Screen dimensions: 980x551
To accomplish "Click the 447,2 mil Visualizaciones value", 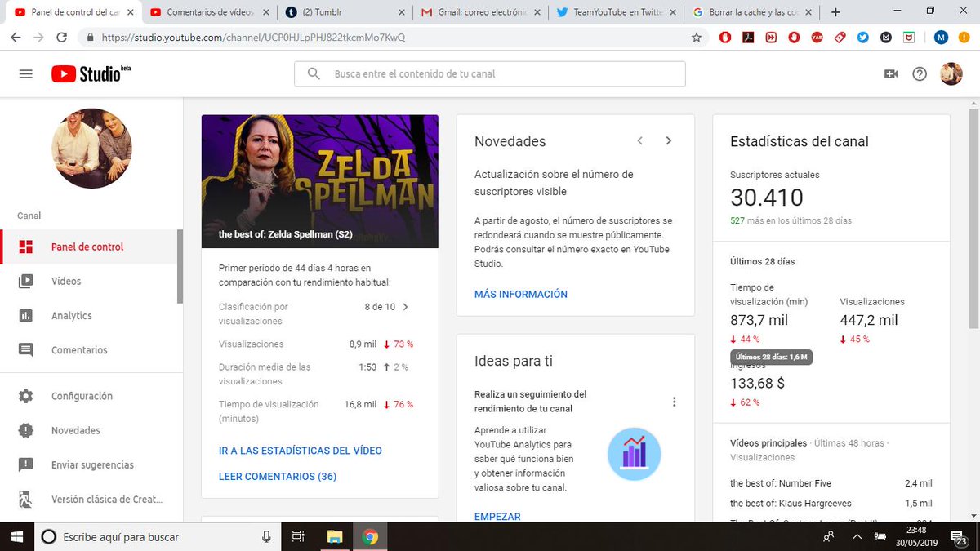I will click(x=869, y=320).
